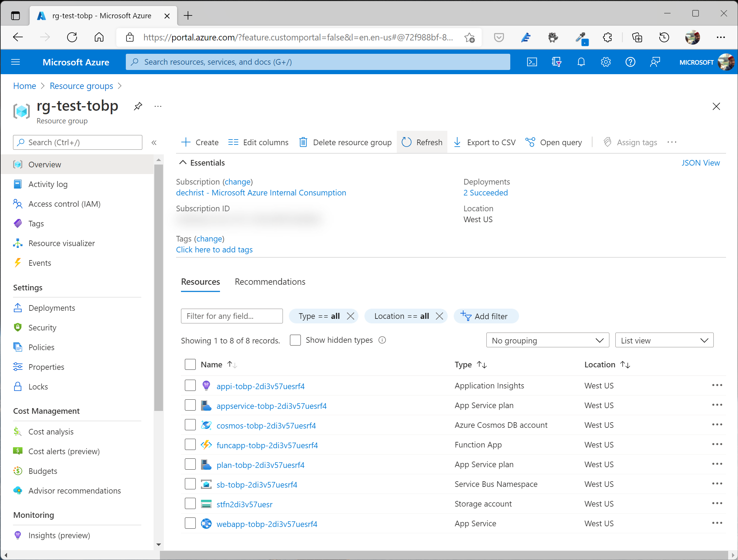738x560 pixels.
Task: Expand the List view dropdown
Action: coord(664,340)
